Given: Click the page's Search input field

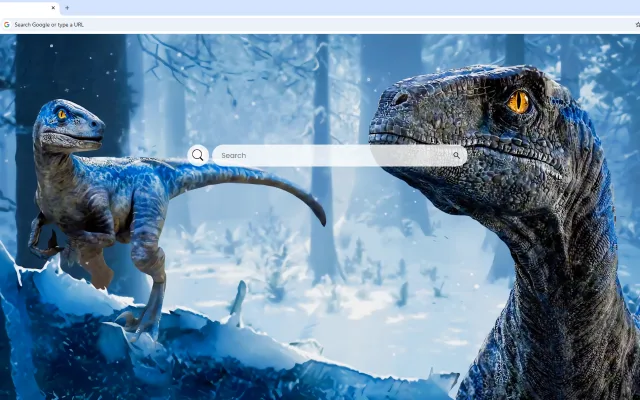Looking at the screenshot, I should coord(340,156).
